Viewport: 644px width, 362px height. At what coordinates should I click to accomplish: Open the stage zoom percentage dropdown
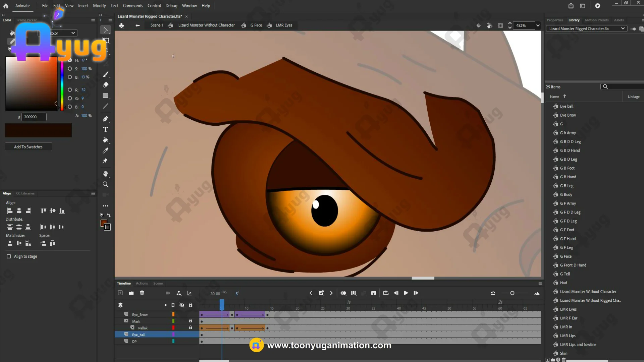point(538,25)
